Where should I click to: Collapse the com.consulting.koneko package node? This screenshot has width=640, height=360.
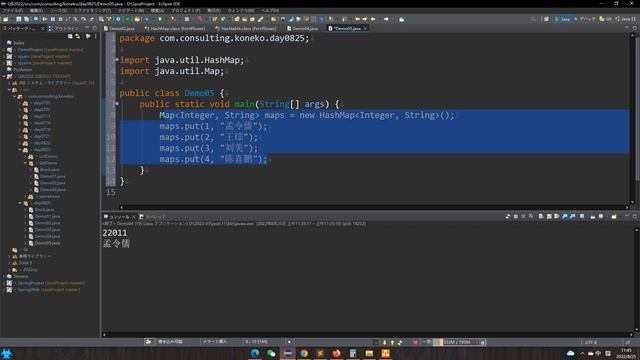15,96
